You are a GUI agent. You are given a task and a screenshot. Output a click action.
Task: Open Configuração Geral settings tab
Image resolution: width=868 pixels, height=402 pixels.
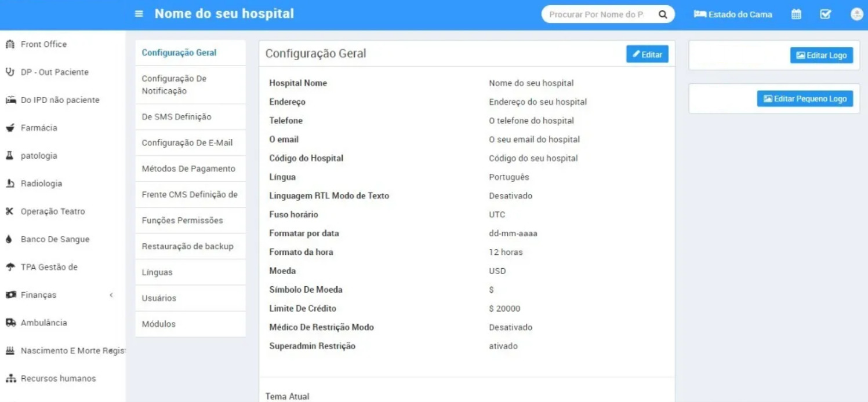(x=190, y=53)
